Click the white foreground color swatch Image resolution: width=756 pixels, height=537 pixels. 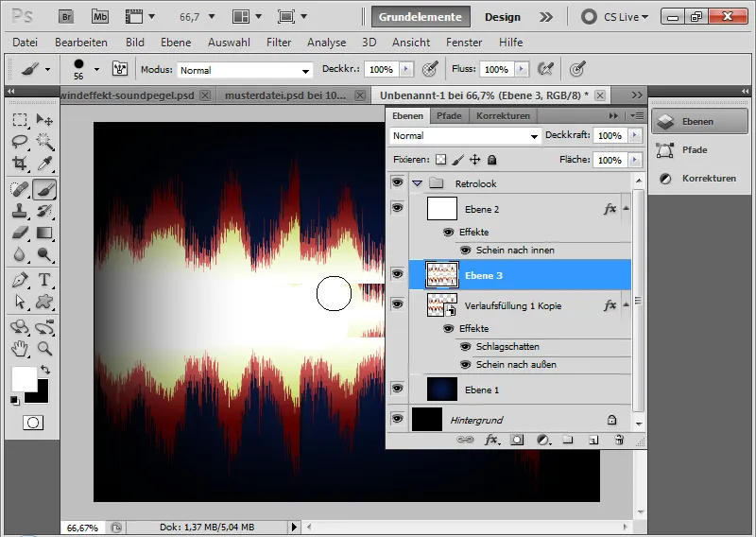point(24,379)
